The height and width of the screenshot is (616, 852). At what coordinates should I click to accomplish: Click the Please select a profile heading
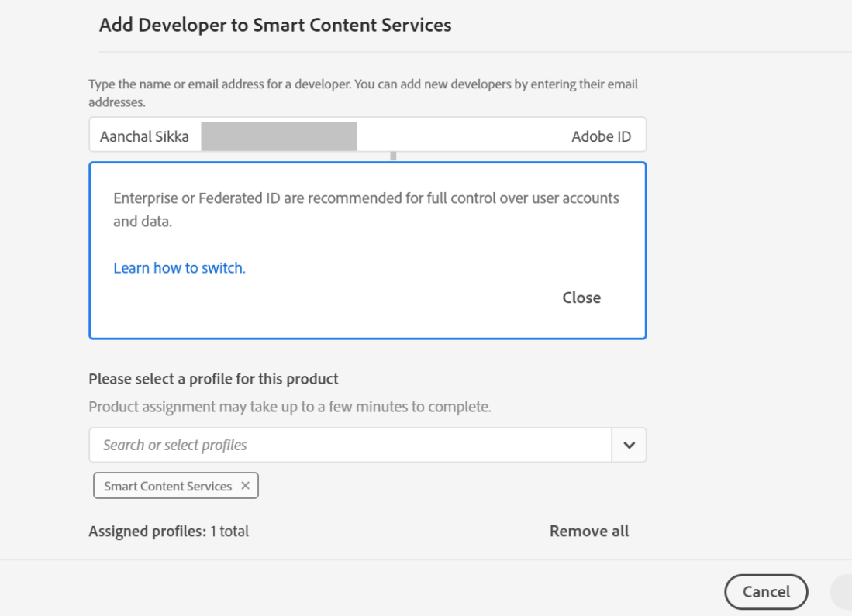click(x=213, y=379)
